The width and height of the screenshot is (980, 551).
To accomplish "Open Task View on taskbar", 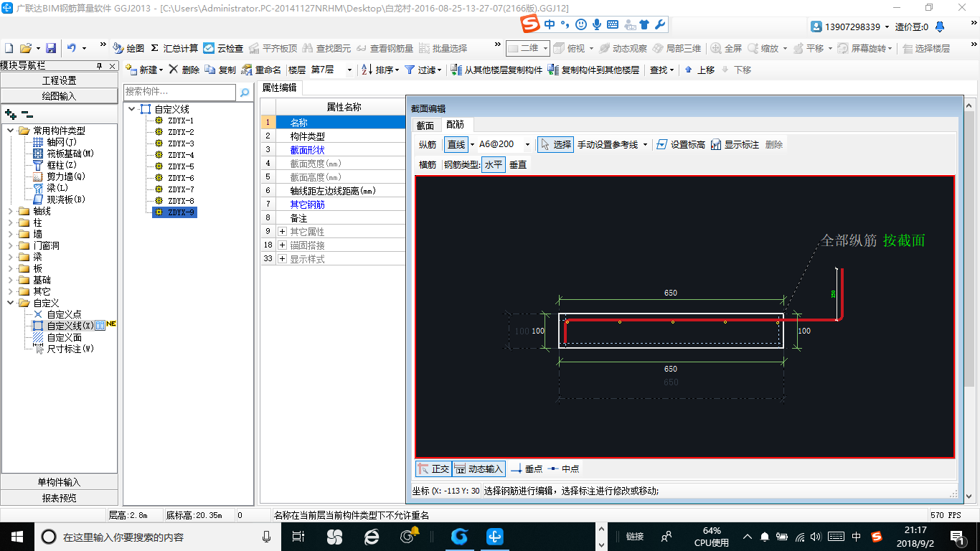I will (298, 536).
